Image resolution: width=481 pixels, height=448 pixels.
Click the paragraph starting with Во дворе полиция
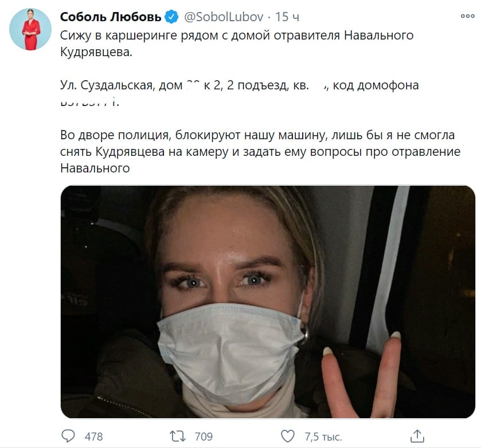(260, 151)
